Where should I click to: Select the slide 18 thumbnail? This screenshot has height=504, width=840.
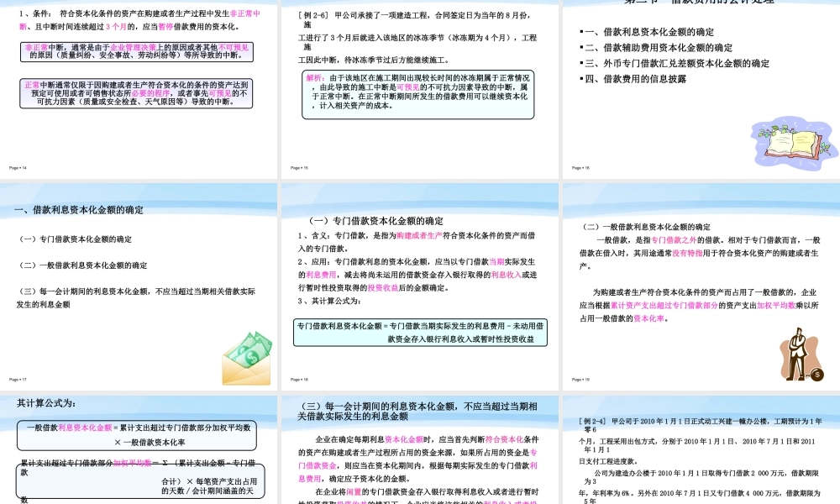[420, 286]
